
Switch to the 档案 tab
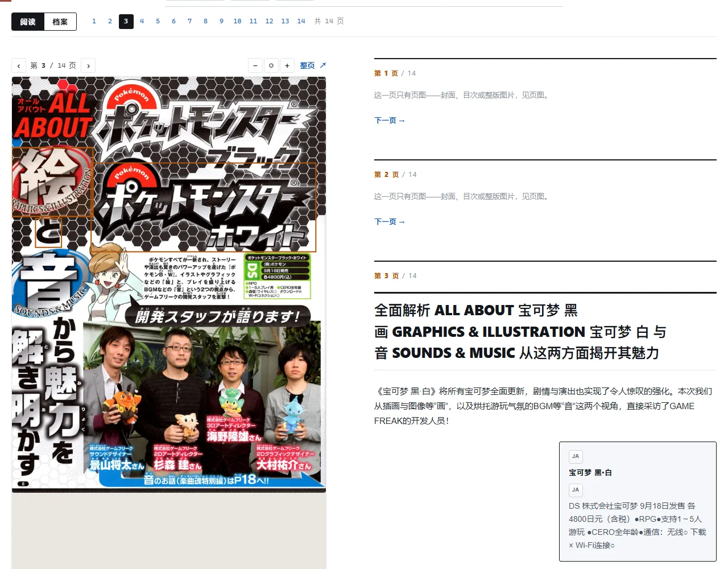click(60, 22)
